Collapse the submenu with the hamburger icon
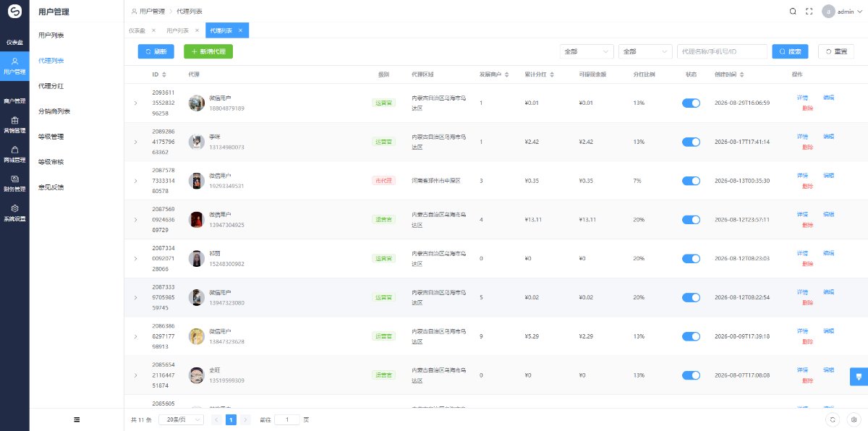This screenshot has width=868, height=431. [77, 419]
